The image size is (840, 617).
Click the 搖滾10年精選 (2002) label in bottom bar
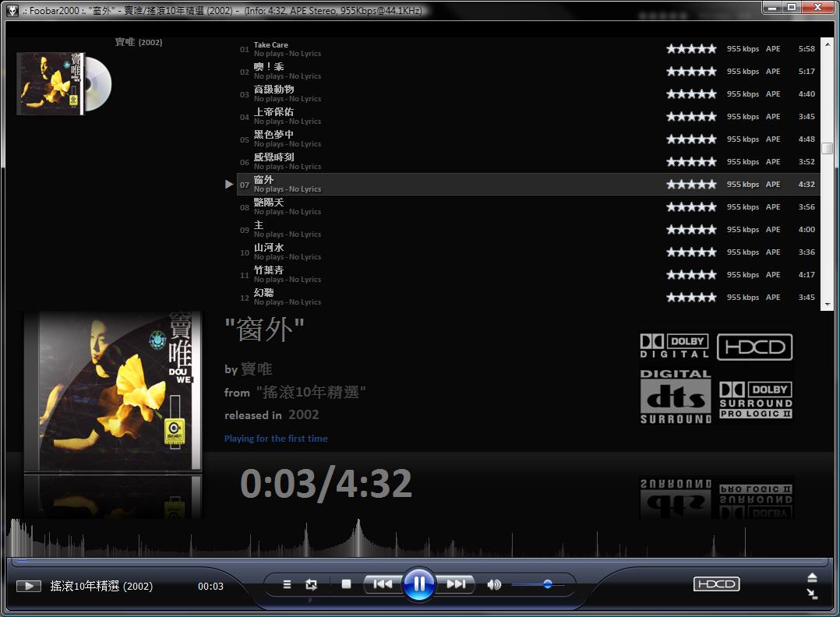[x=101, y=586]
